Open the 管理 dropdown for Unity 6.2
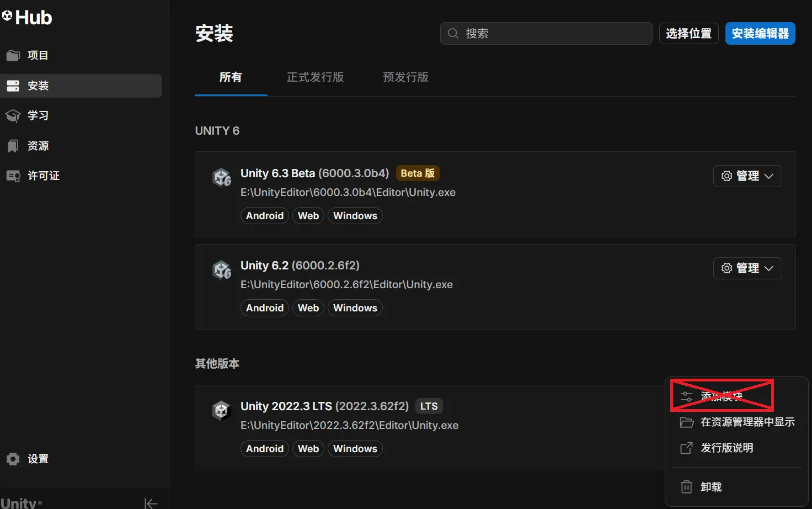This screenshot has width=812, height=509. [747, 268]
